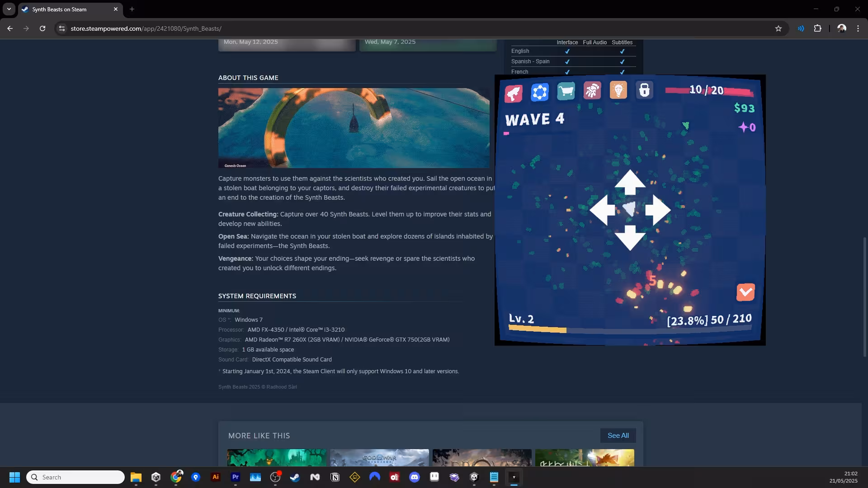868x488 pixels.
Task: Click the Spanish - Spain language row
Action: tap(573, 61)
